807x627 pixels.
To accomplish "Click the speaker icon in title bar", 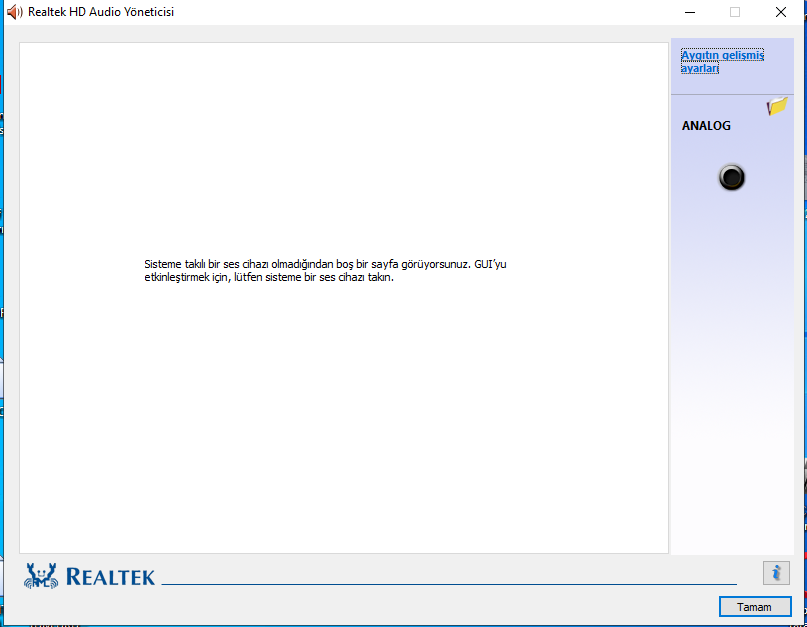I will coord(14,12).
